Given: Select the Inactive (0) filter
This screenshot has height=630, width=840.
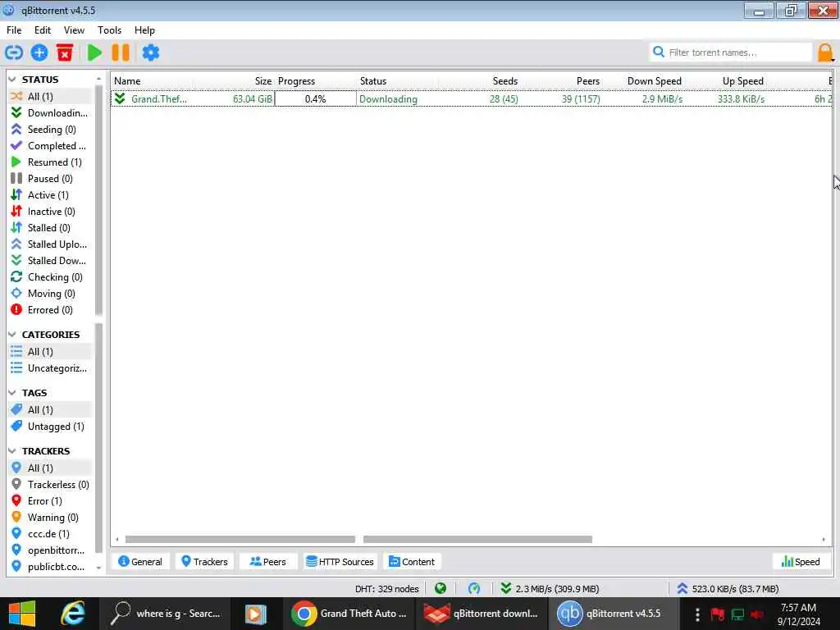Looking at the screenshot, I should (x=50, y=211).
